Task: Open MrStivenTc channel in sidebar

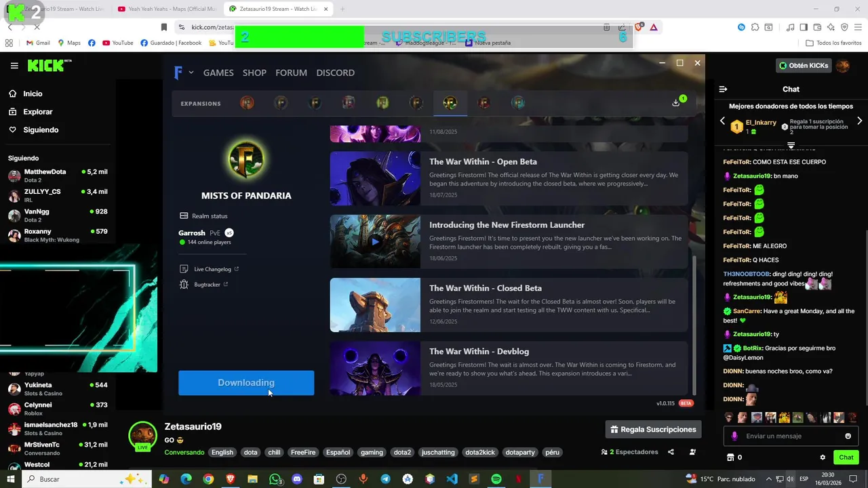Action: pos(58,448)
